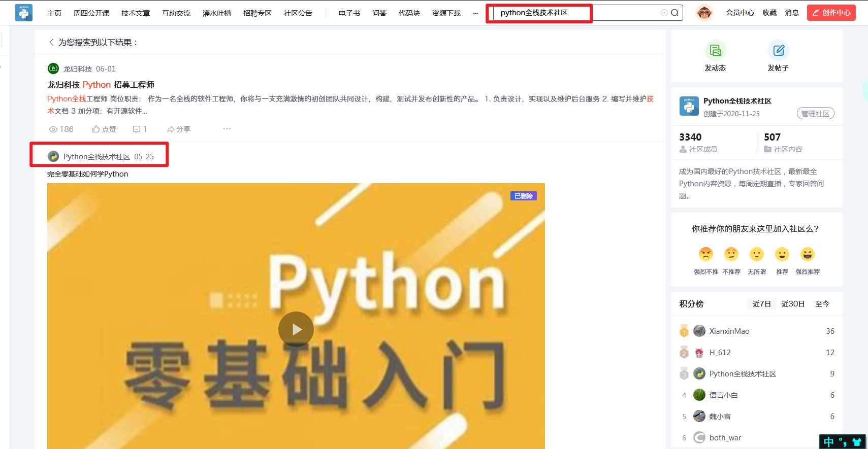Click the Python community logo in header
Screen dimensions: 868x449
24,13
